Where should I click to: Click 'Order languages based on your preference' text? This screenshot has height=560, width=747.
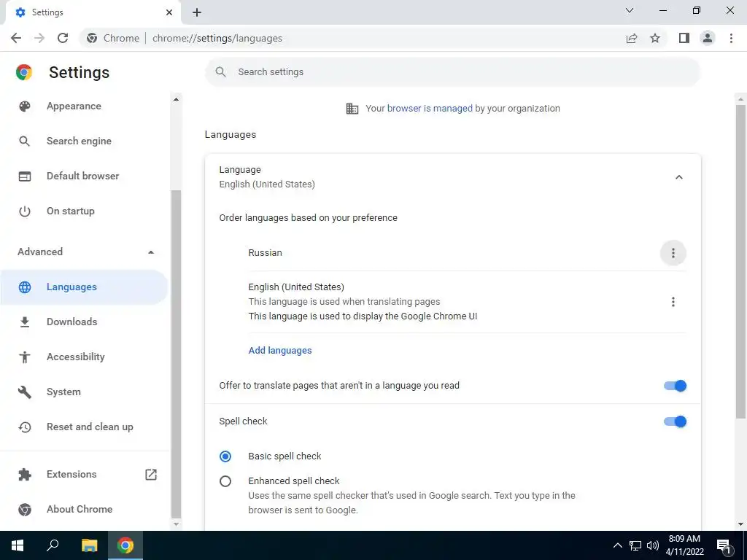pos(309,217)
